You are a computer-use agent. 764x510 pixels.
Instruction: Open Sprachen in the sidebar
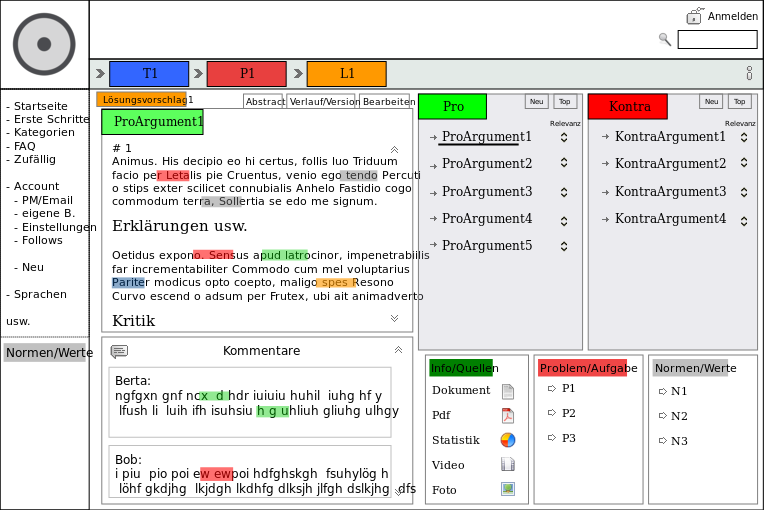pyautogui.click(x=40, y=294)
